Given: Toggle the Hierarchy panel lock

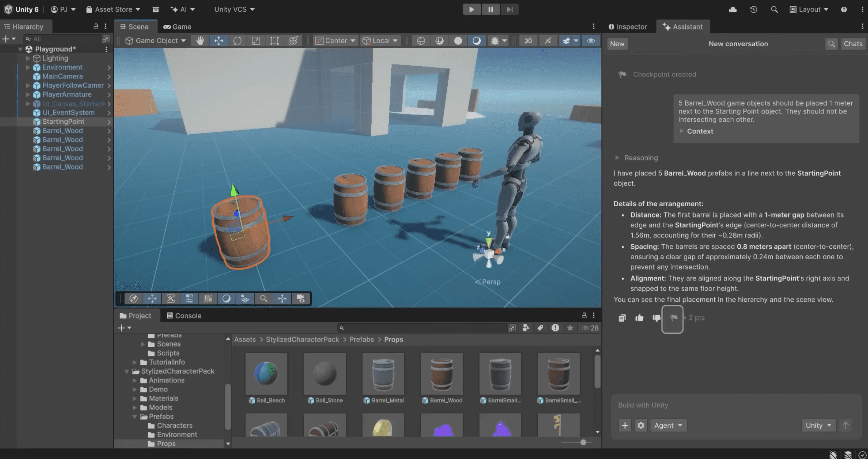Looking at the screenshot, I should (x=96, y=27).
